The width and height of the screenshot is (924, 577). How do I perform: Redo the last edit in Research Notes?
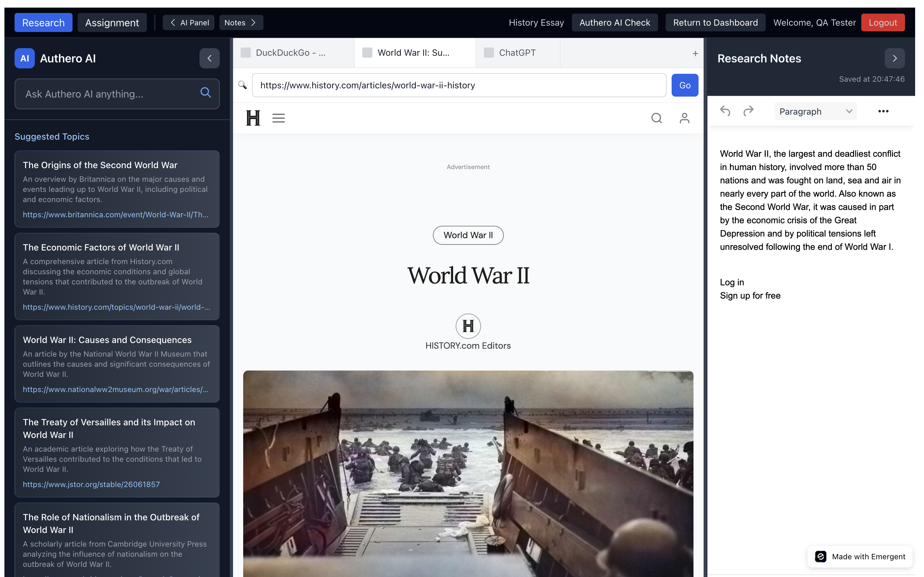coord(748,111)
